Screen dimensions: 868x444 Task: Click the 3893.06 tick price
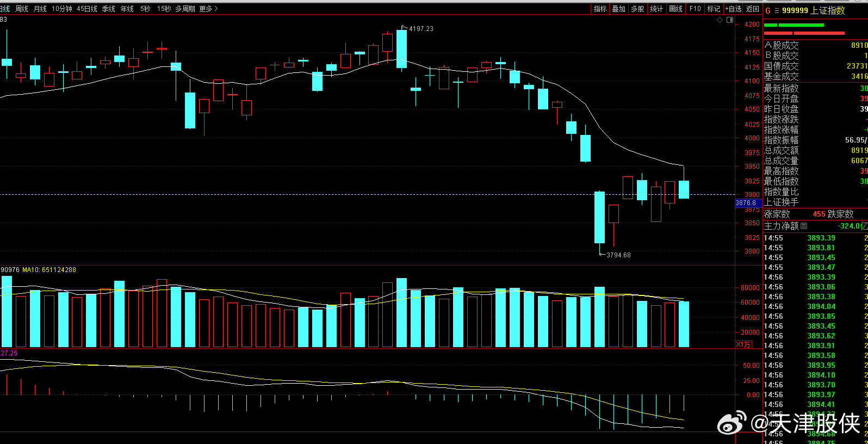[821, 287]
